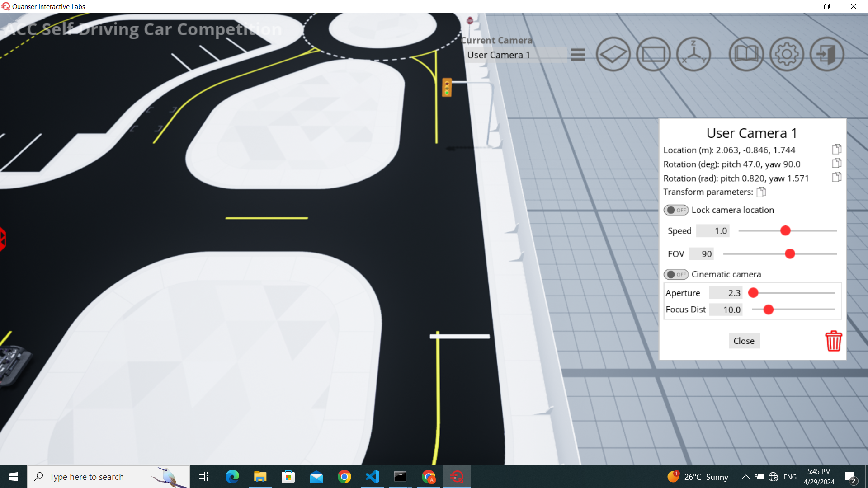The width and height of the screenshot is (868, 488).
Task: Click the Speed slider handle
Action: pyautogui.click(x=785, y=231)
